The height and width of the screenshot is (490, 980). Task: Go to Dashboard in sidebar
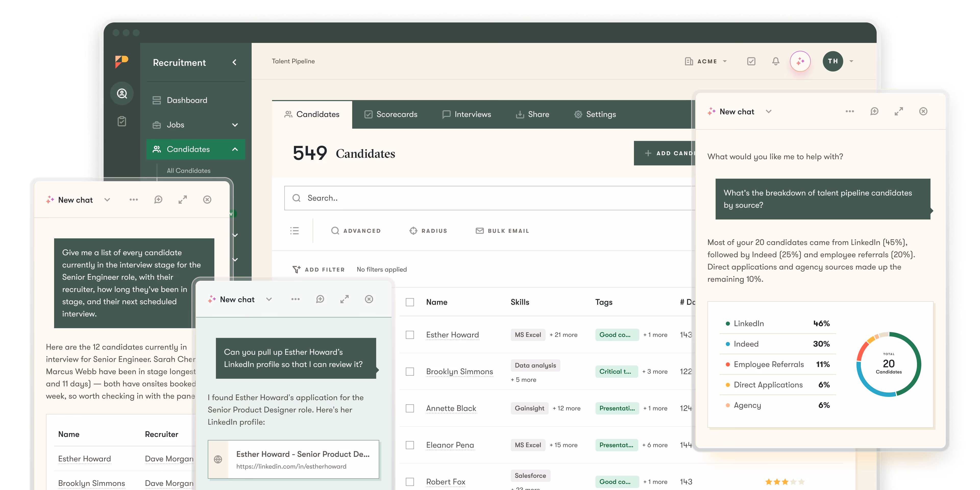(x=195, y=101)
